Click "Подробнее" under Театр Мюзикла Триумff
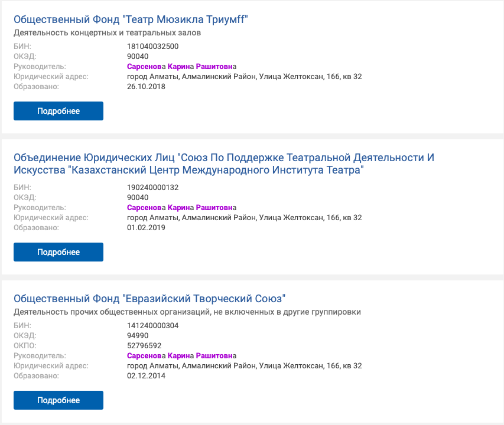Image resolution: width=504 pixels, height=425 pixels. pyautogui.click(x=58, y=111)
